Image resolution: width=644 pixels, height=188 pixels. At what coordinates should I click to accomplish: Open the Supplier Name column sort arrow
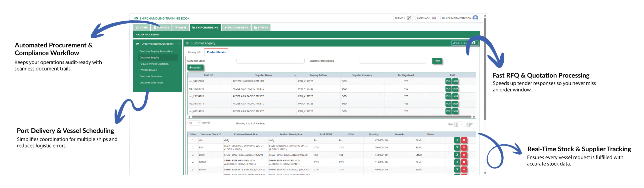pos(295,76)
